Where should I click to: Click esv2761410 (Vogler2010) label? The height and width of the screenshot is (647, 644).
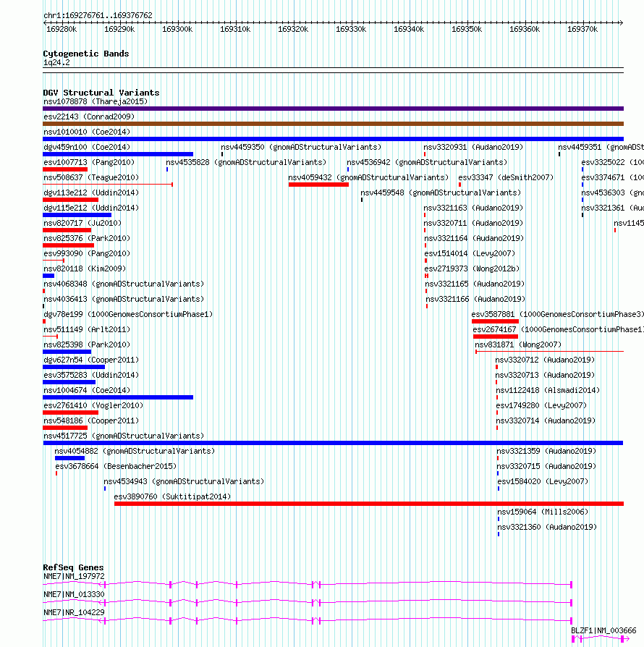[93, 406]
